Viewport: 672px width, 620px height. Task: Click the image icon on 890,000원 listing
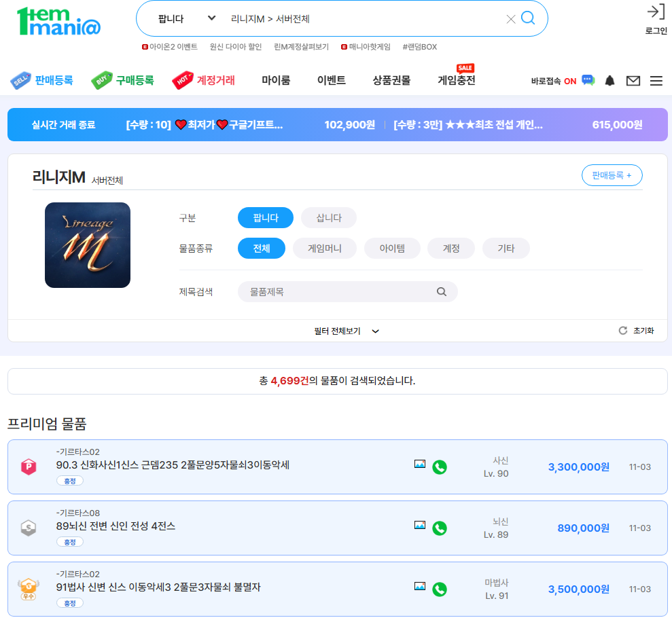419,525
